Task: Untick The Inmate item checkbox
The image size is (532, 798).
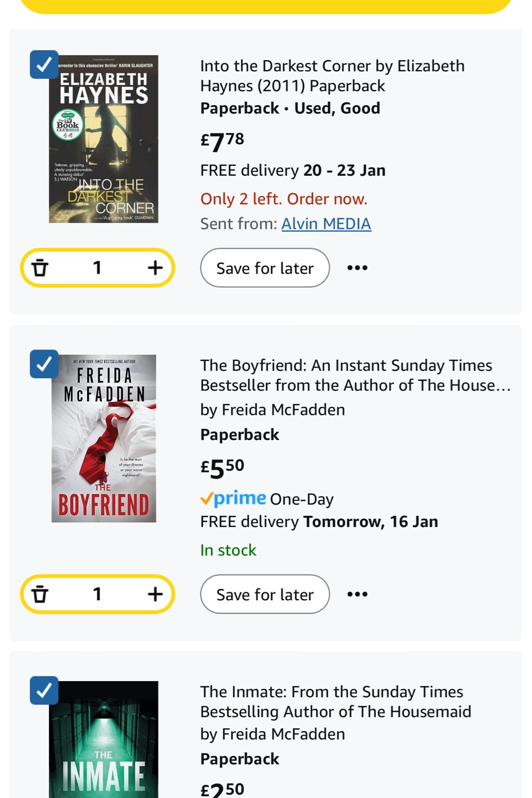Action: (x=44, y=691)
